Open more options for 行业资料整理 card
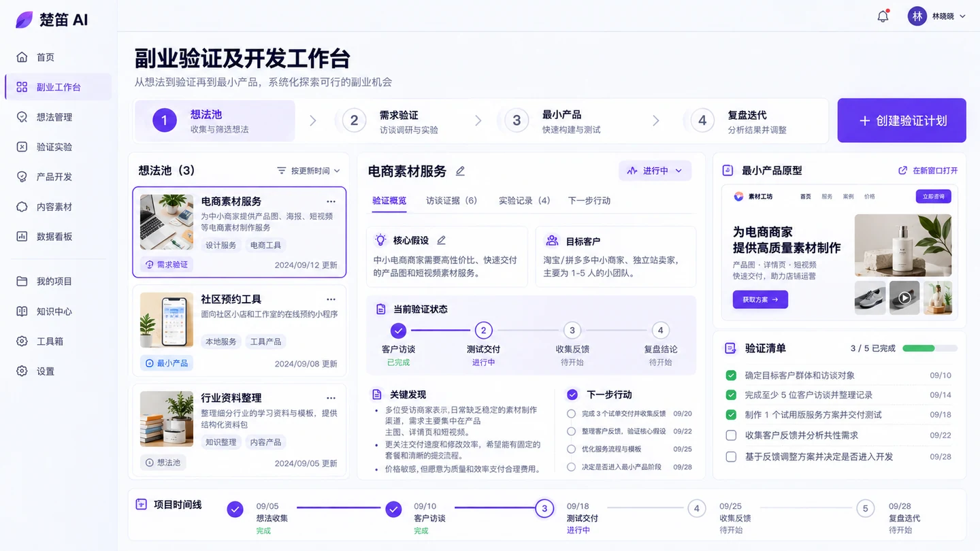 331,398
